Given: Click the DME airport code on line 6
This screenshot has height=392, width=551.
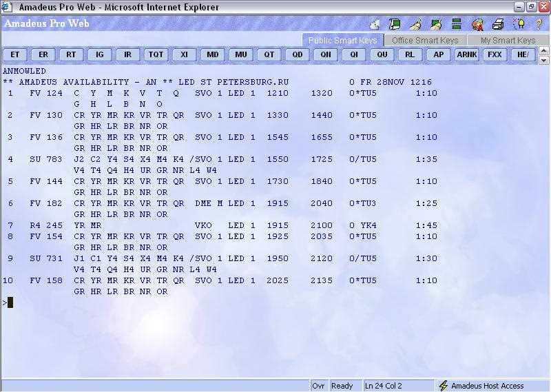Looking at the screenshot, I should coord(203,203).
